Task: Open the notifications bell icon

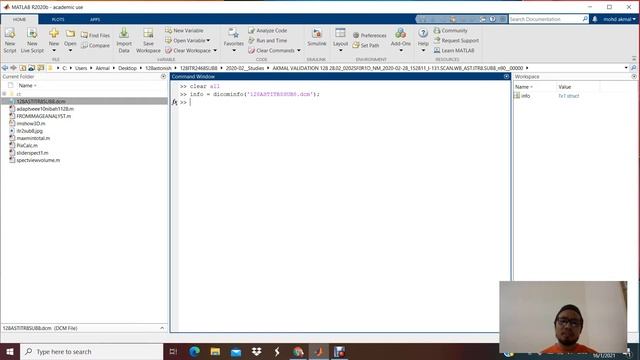Action: (x=595, y=19)
